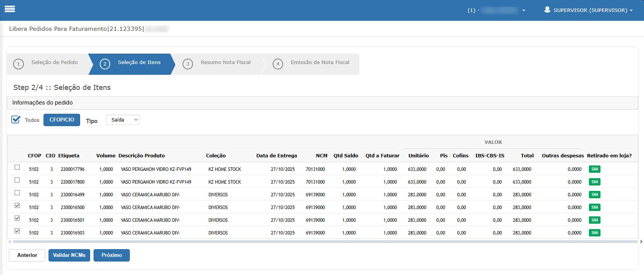
Task: Switch to Resumo Nota Fiscal step tab
Action: [225, 62]
